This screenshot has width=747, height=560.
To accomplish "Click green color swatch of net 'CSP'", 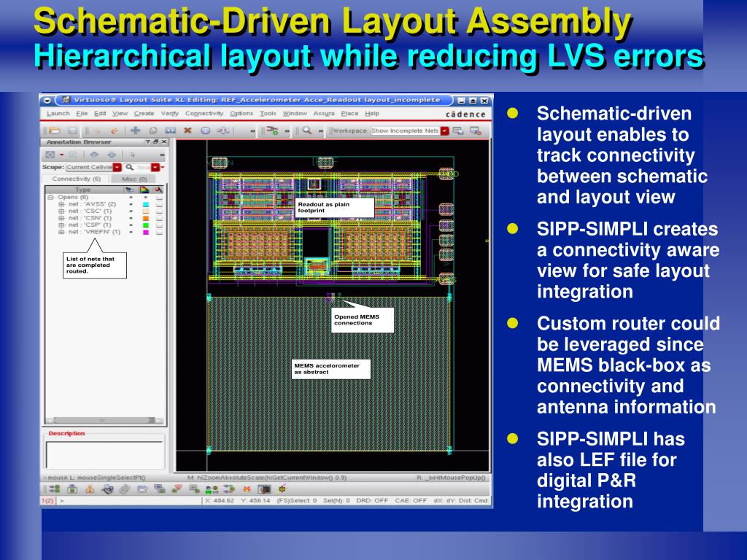I will click(146, 225).
